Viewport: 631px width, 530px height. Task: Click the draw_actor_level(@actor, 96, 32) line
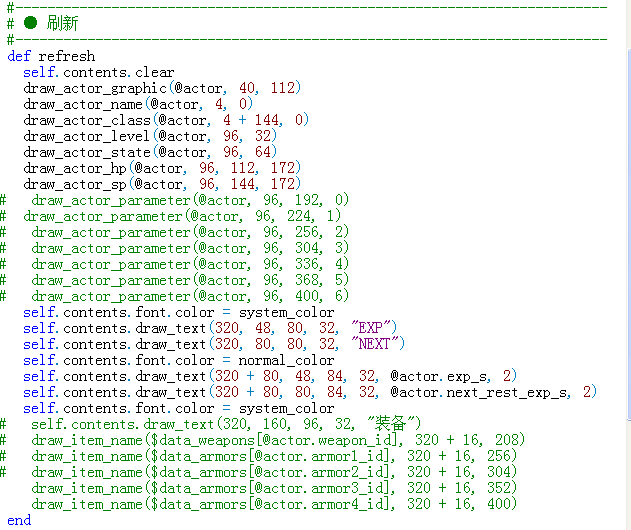150,136
